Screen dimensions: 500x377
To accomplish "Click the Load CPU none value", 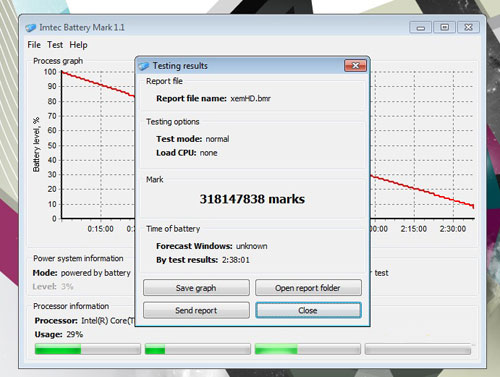I will click(x=209, y=153).
